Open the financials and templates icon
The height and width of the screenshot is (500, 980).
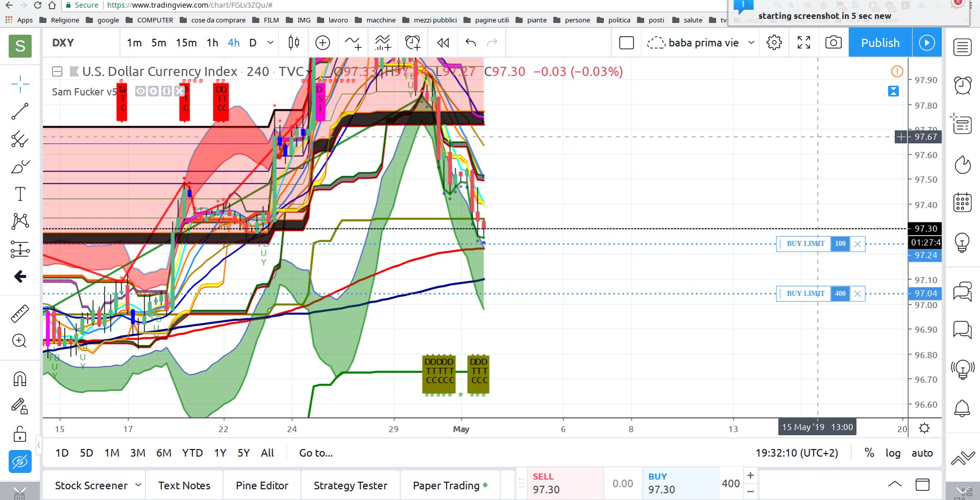click(x=382, y=43)
